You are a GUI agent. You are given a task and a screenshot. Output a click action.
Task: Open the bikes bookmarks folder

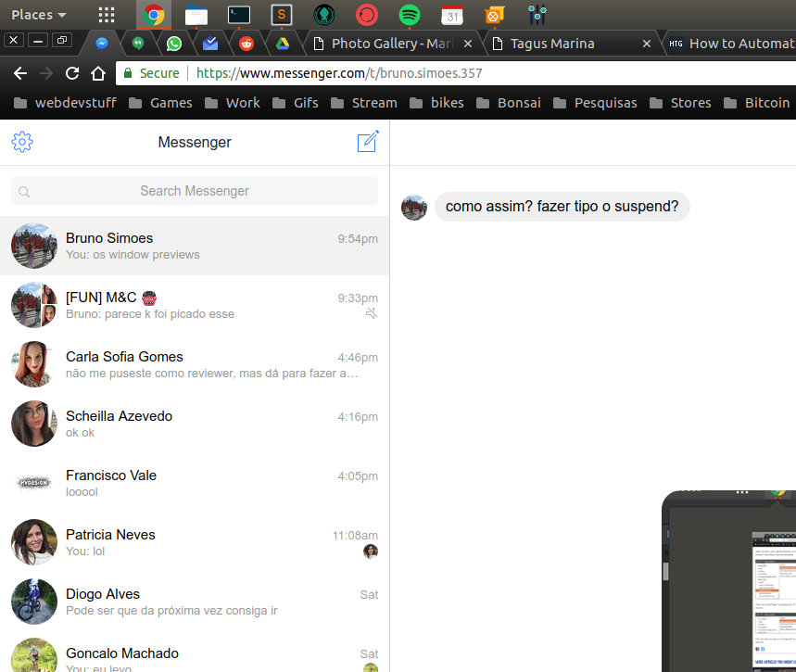click(x=436, y=103)
